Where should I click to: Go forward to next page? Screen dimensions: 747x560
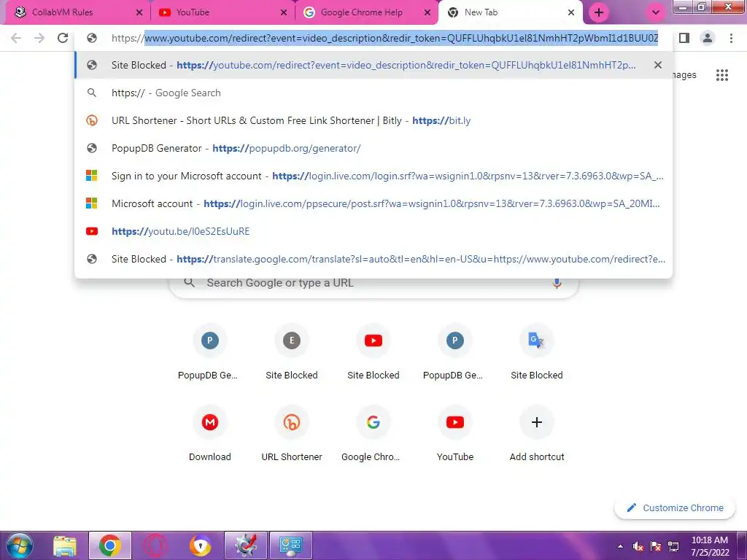(39, 38)
